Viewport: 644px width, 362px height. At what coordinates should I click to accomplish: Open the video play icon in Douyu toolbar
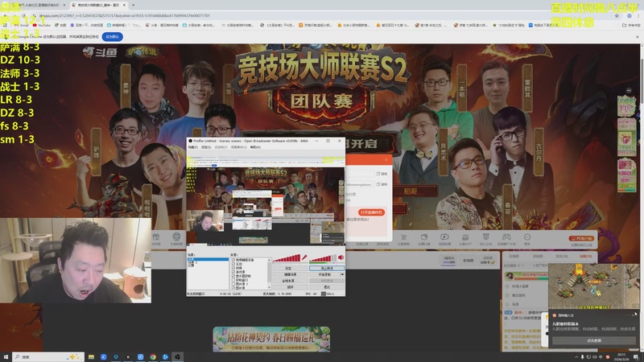click(444, 237)
